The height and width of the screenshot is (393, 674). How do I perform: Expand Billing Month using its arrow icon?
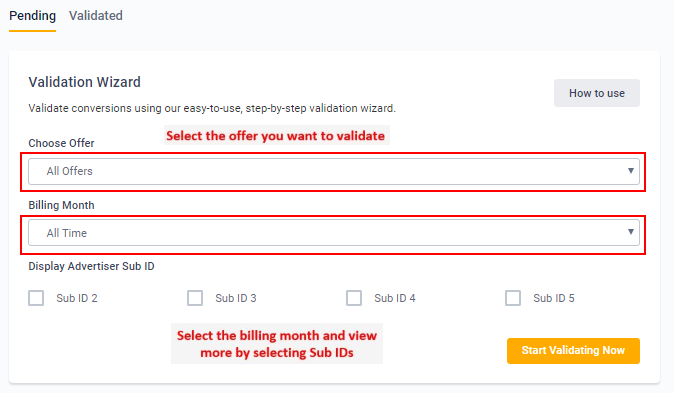click(x=631, y=232)
